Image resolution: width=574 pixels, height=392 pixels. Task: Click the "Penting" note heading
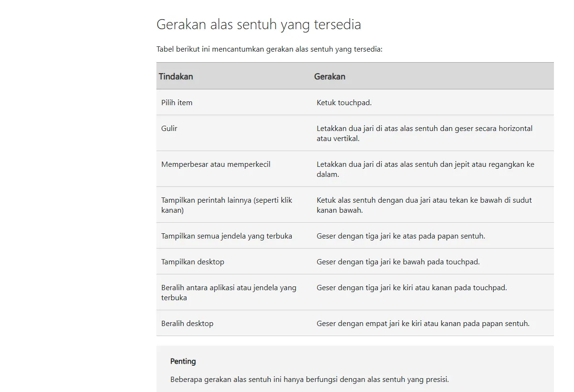pos(183,361)
